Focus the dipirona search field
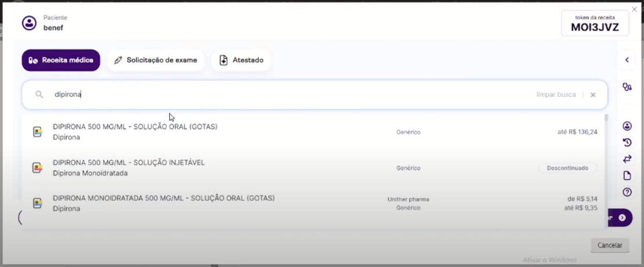 coord(315,95)
